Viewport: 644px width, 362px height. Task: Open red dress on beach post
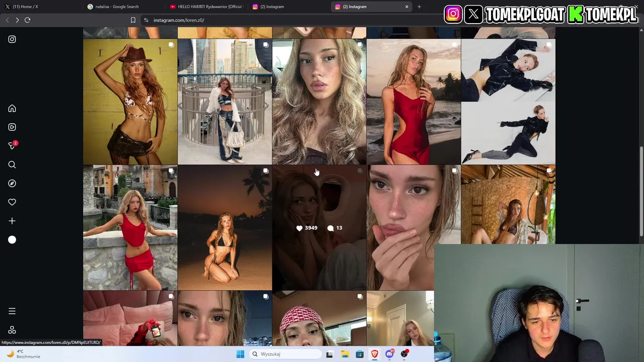pyautogui.click(x=414, y=102)
